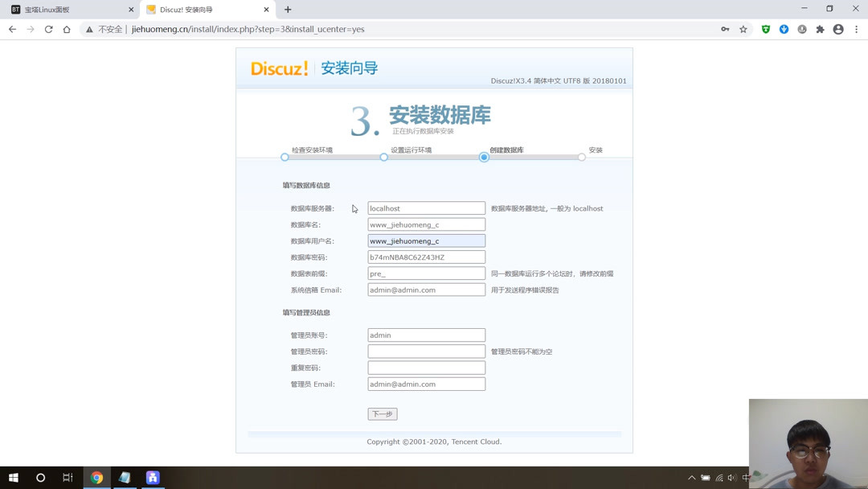The image size is (868, 489).
Task: Open the Chrome extensions puzzle icon
Action: 821,29
